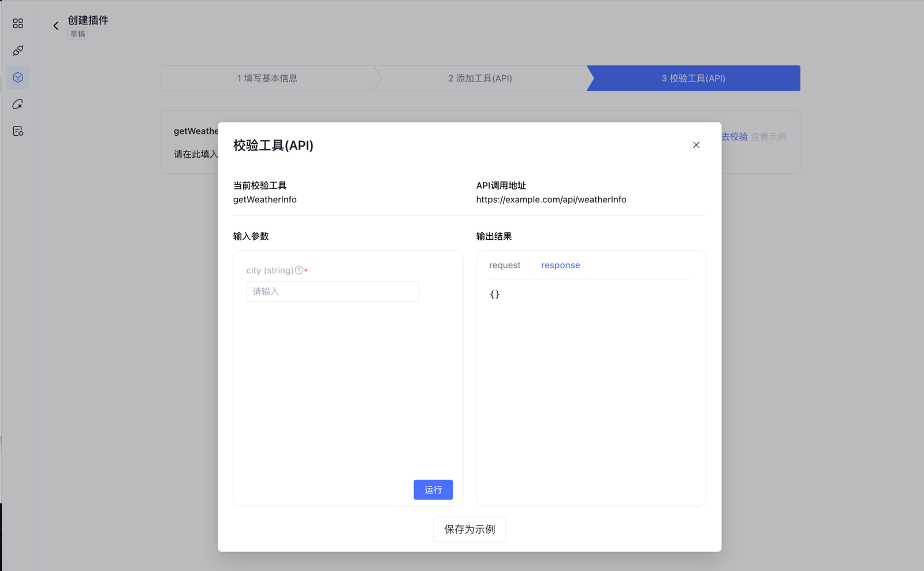Go to step 2 添加工具(API)

coord(480,78)
